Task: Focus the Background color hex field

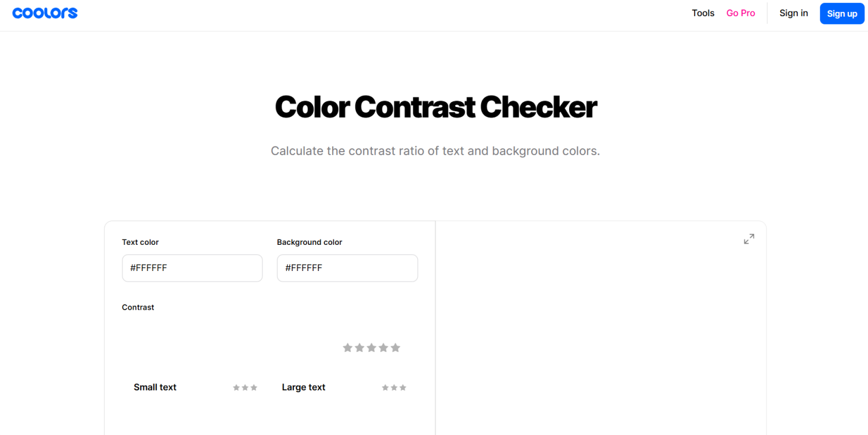Action: (x=347, y=268)
